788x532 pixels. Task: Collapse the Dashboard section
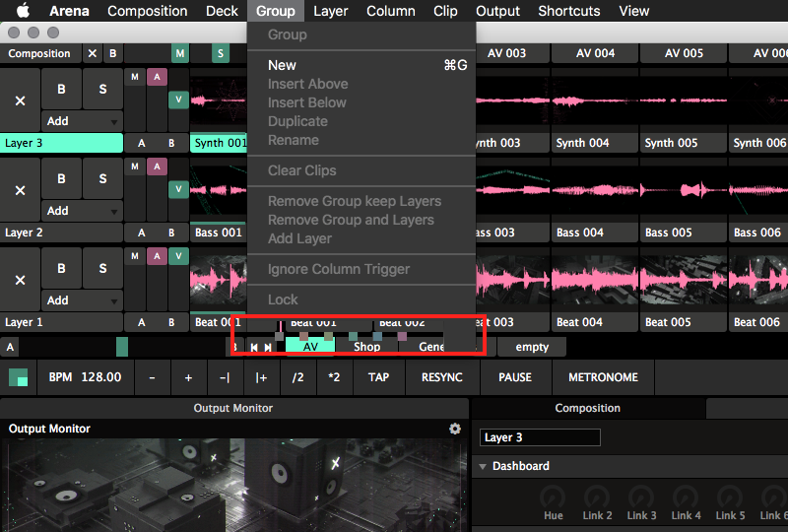484,466
